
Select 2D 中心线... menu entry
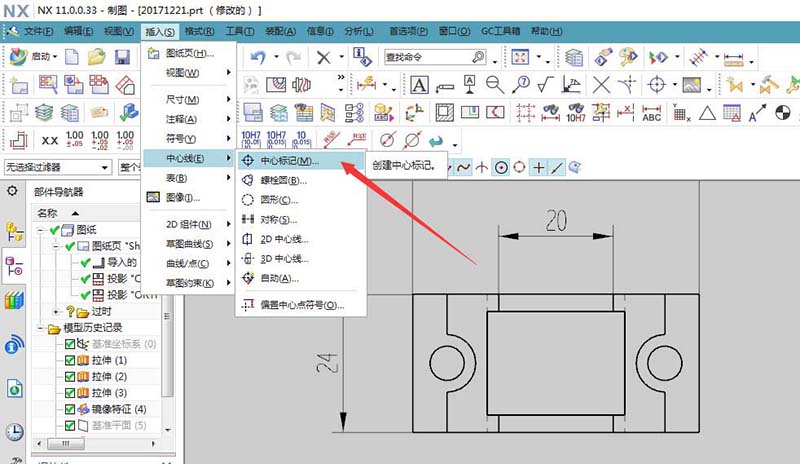[x=301, y=239]
